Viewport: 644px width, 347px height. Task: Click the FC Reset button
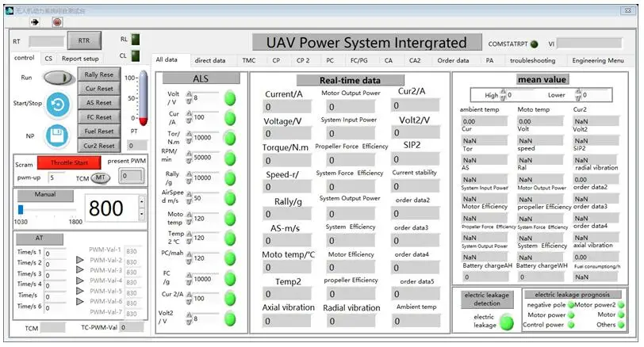coord(99,117)
